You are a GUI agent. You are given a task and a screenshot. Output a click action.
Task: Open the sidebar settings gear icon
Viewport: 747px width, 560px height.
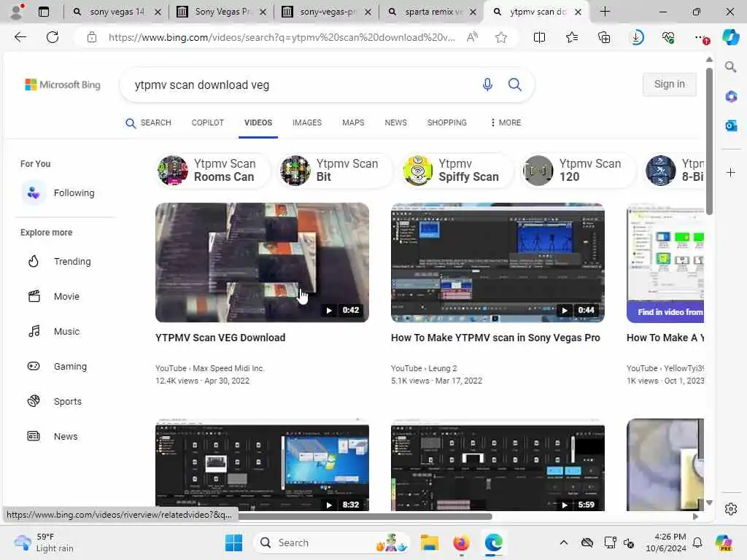[731, 509]
